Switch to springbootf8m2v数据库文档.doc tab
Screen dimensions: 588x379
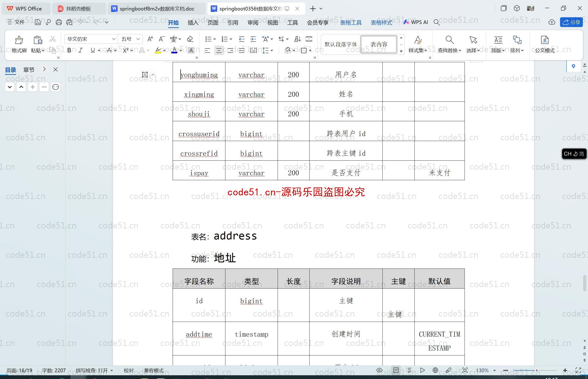click(x=157, y=9)
